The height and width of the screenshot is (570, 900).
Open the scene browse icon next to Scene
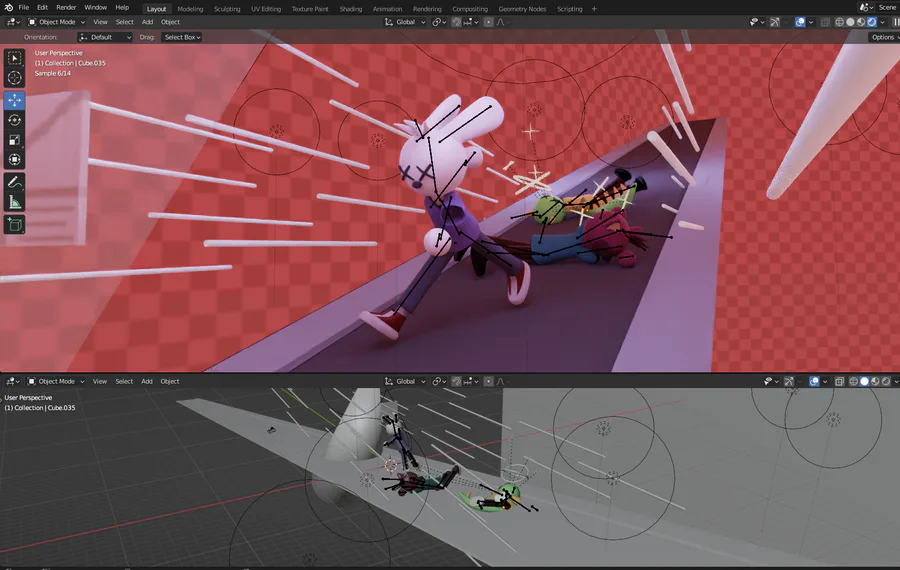[866, 7]
